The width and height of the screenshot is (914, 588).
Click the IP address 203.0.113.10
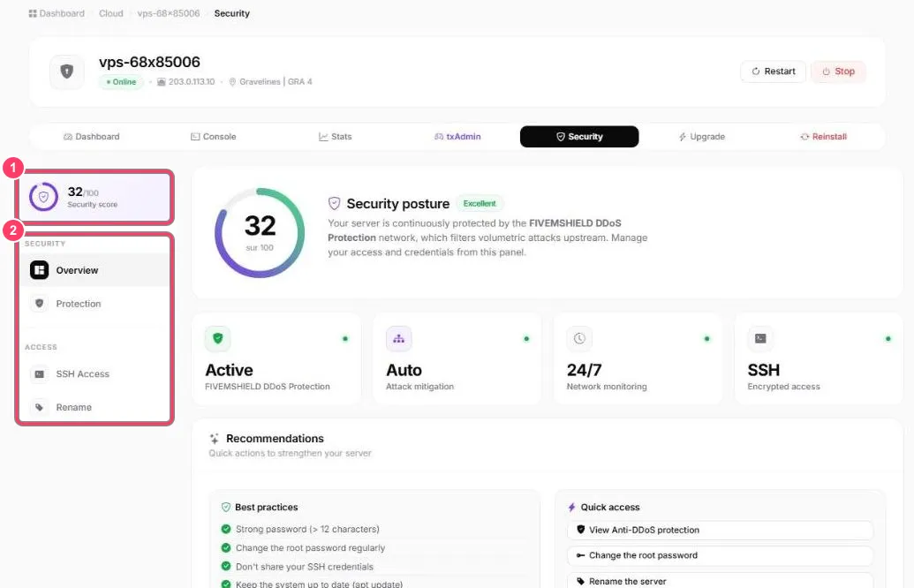(192, 82)
